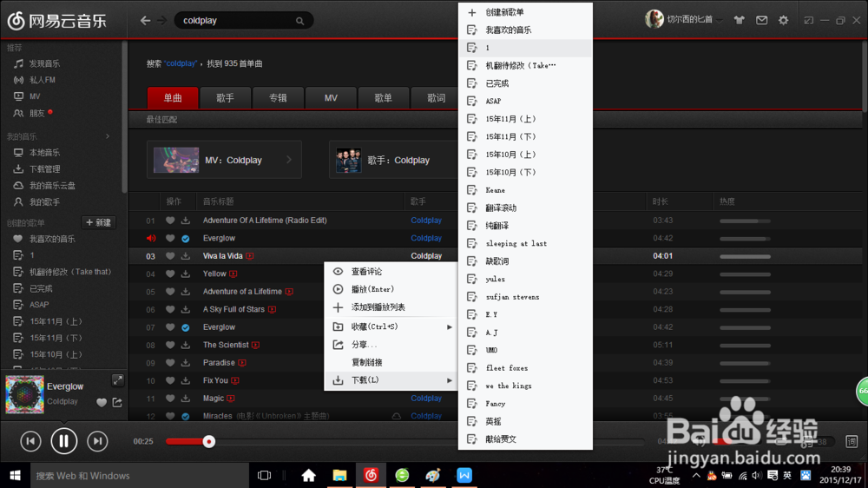Add to 我喜欢的音乐 in submenu
Viewport: 868px width, 488px height.
tap(525, 30)
